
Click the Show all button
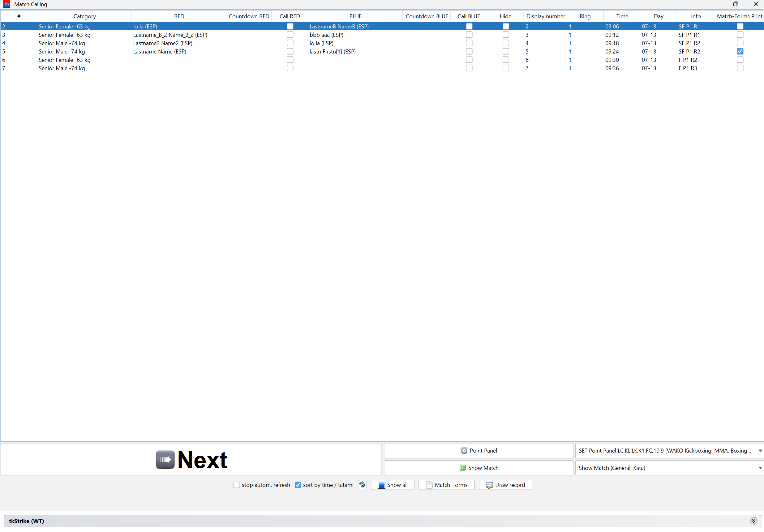click(x=392, y=485)
